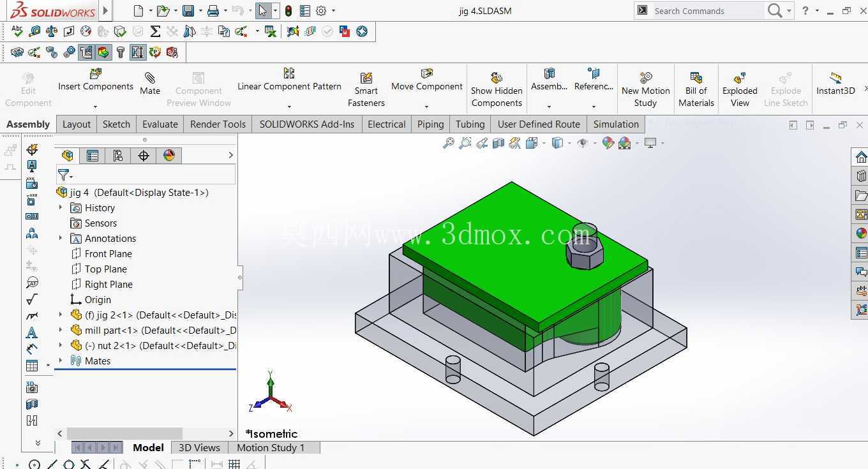Image resolution: width=868 pixels, height=469 pixels.
Task: Click the Smart Fasteners tool
Action: (366, 89)
